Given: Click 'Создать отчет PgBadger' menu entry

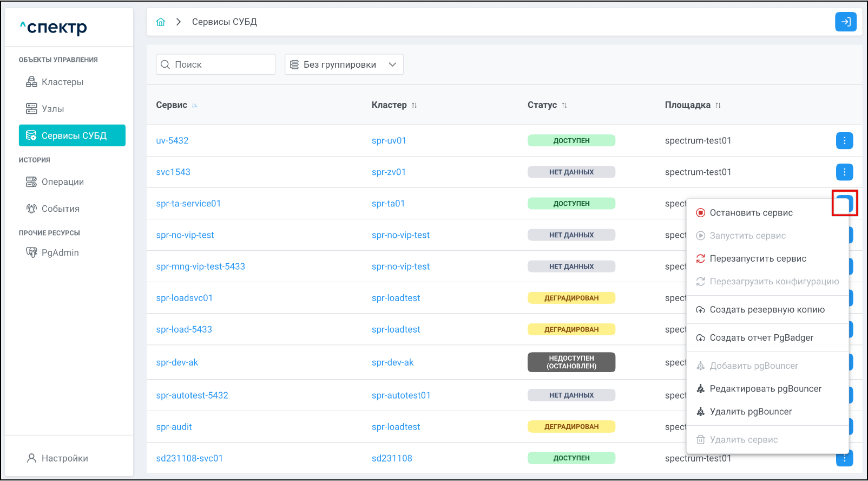Looking at the screenshot, I should click(x=761, y=338).
